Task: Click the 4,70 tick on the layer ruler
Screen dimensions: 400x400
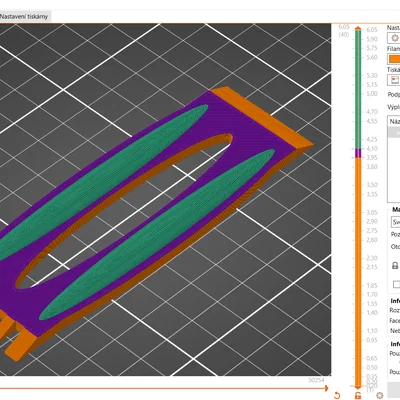Action: click(x=372, y=112)
